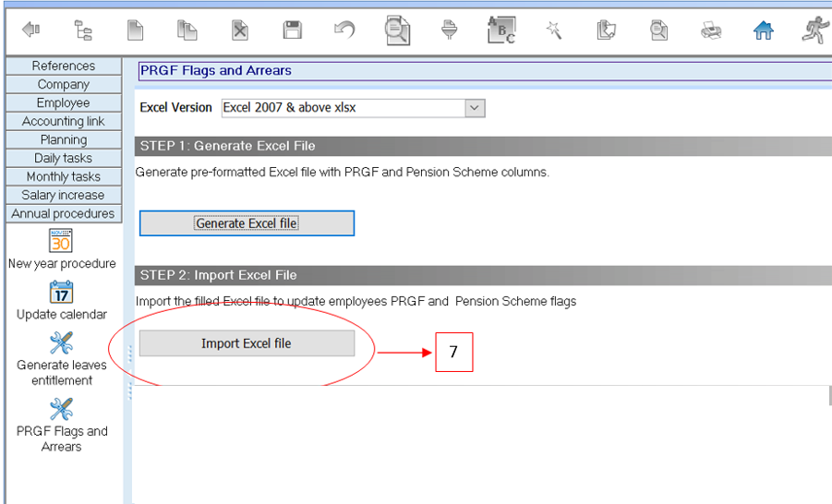832x504 pixels.
Task: Open the tree structure view icon
Action: (x=83, y=30)
